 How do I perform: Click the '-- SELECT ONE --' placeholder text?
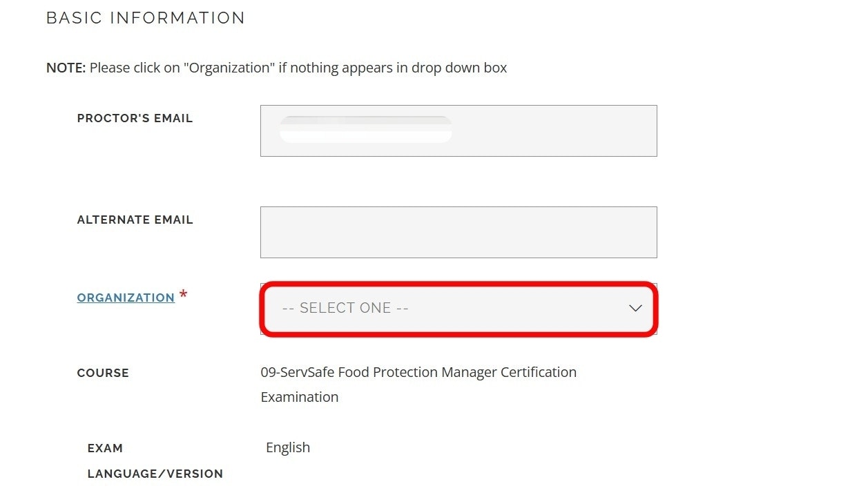click(x=345, y=309)
